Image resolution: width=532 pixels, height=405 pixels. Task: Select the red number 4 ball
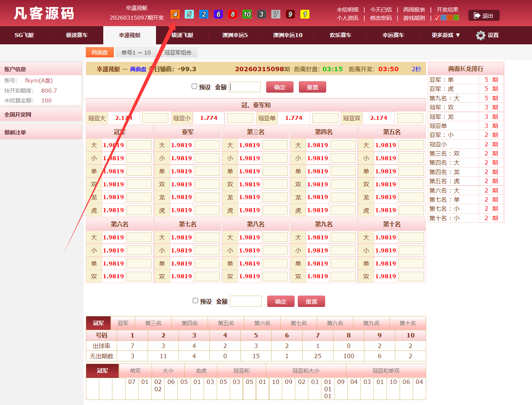pos(175,14)
